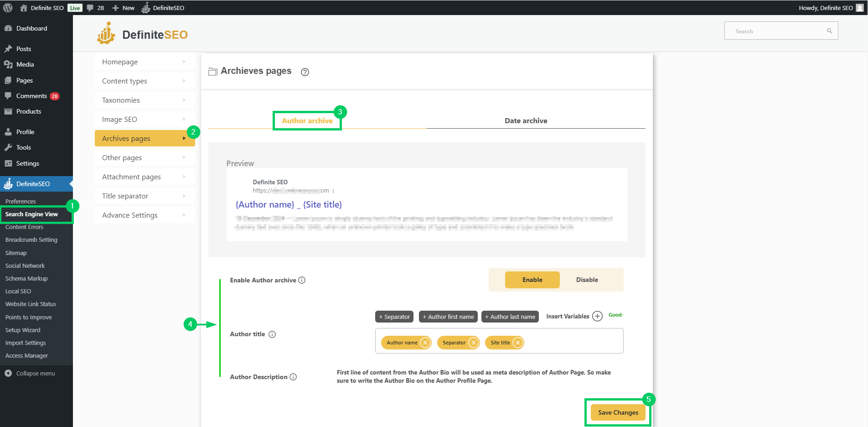Click the DefiniteSEO header logo
The height and width of the screenshot is (427, 868).
coord(142,34)
